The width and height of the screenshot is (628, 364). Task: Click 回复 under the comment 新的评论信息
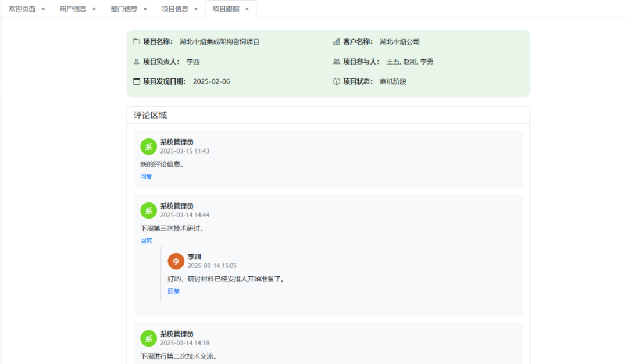tap(147, 176)
